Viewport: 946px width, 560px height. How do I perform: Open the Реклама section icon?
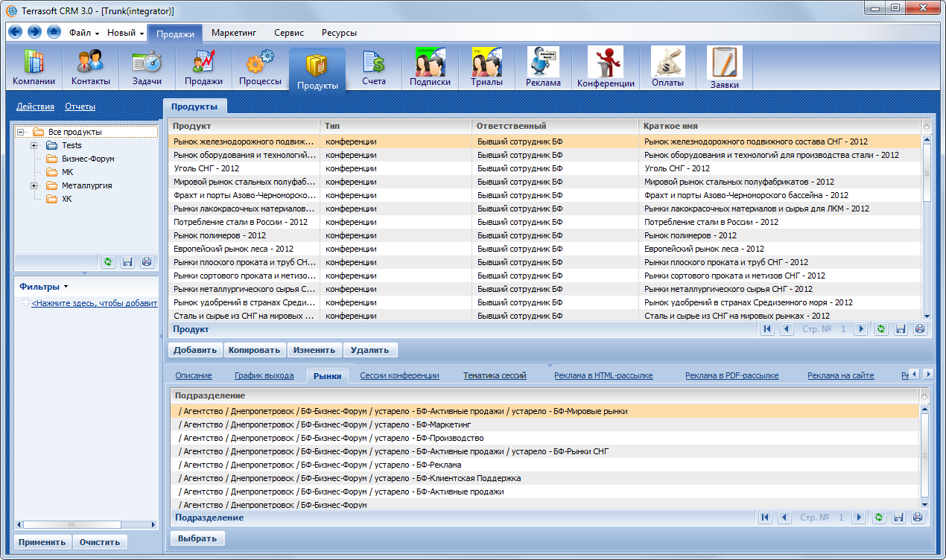pos(544,69)
